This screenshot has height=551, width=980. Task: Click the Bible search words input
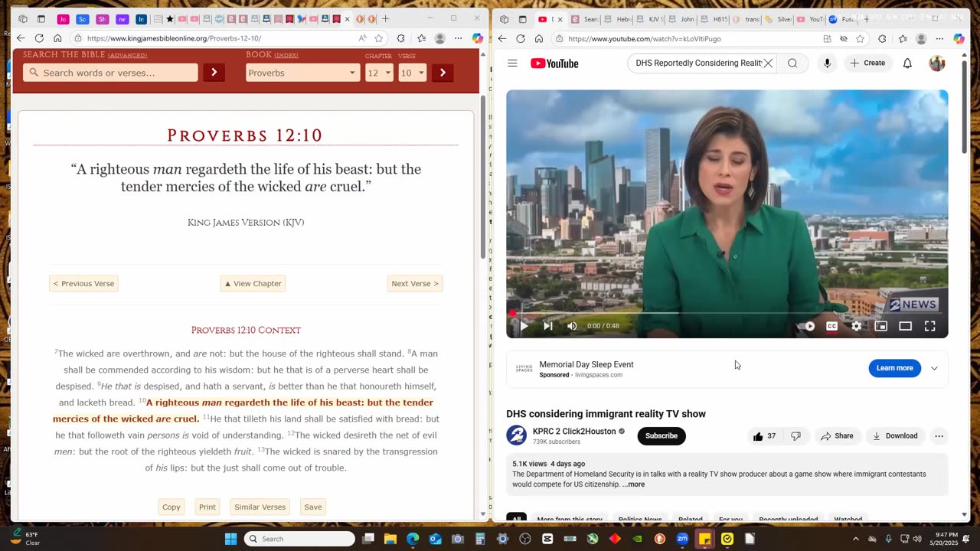(x=110, y=73)
